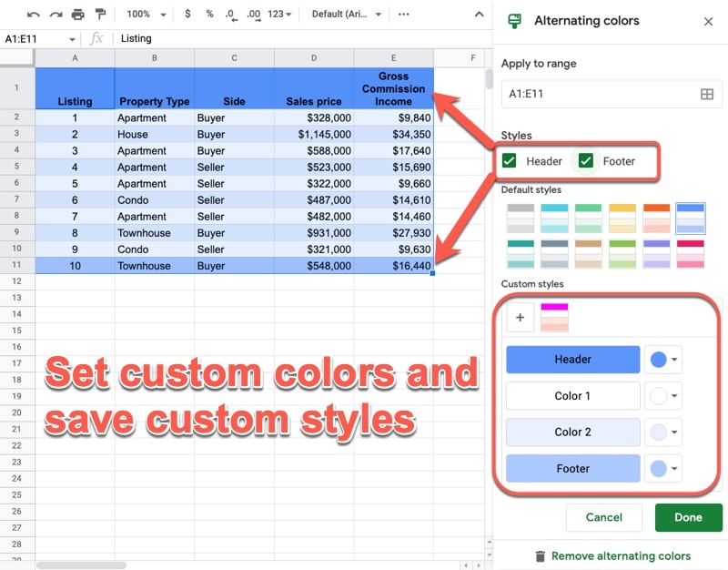The height and width of the screenshot is (570, 728).
Task: Uncheck the Header style checkbox
Action: (510, 161)
